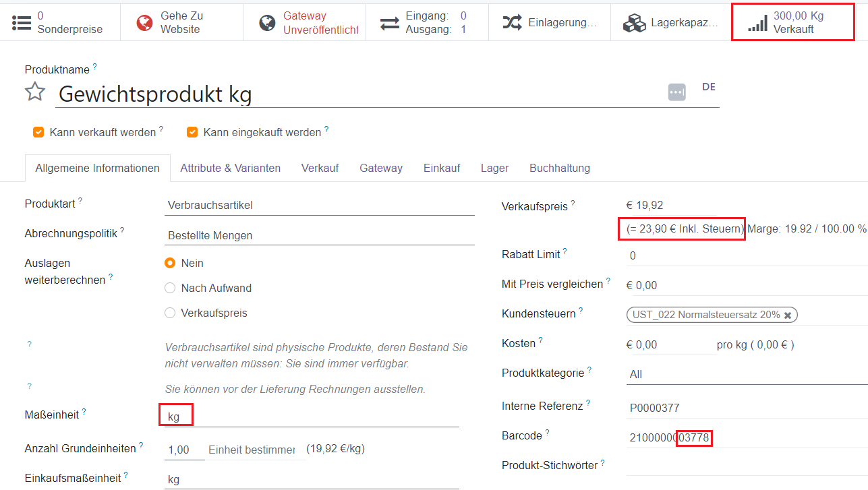This screenshot has height=490, width=868.
Task: Click the Verkauft signal bars icon
Action: [757, 24]
